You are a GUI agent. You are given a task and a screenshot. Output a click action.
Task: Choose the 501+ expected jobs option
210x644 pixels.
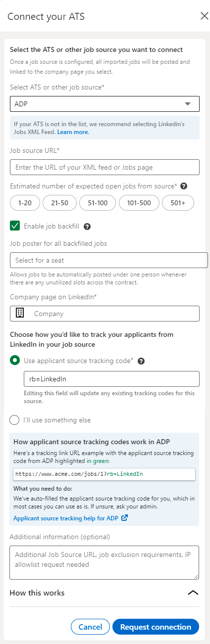[x=178, y=203]
